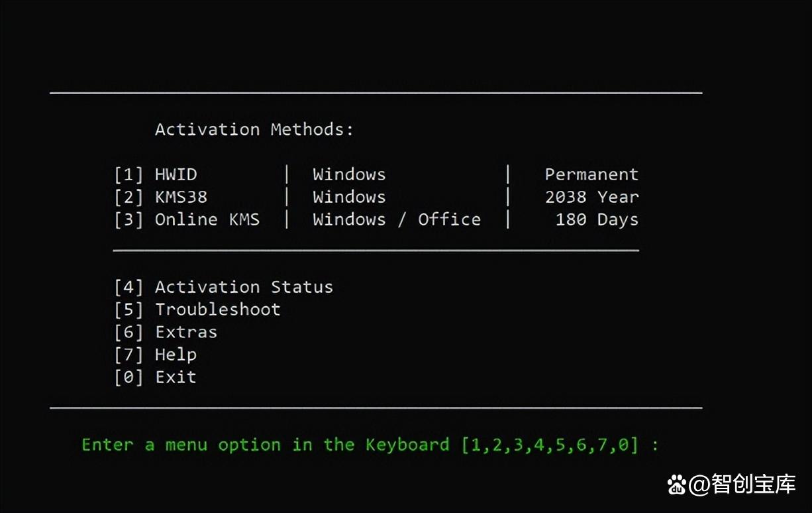Choose the KMS38 menu entry
Image resolution: width=812 pixels, height=513 pixels.
[181, 198]
